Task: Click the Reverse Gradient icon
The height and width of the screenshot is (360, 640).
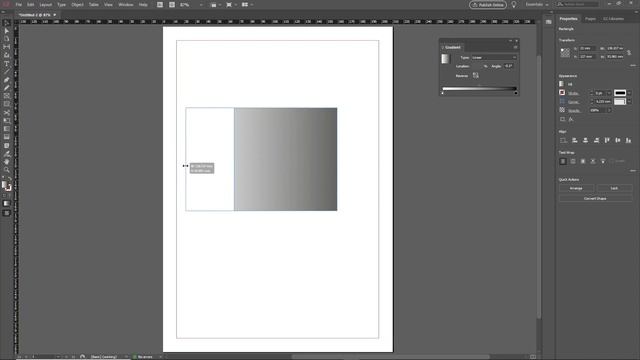Action: coord(476,76)
